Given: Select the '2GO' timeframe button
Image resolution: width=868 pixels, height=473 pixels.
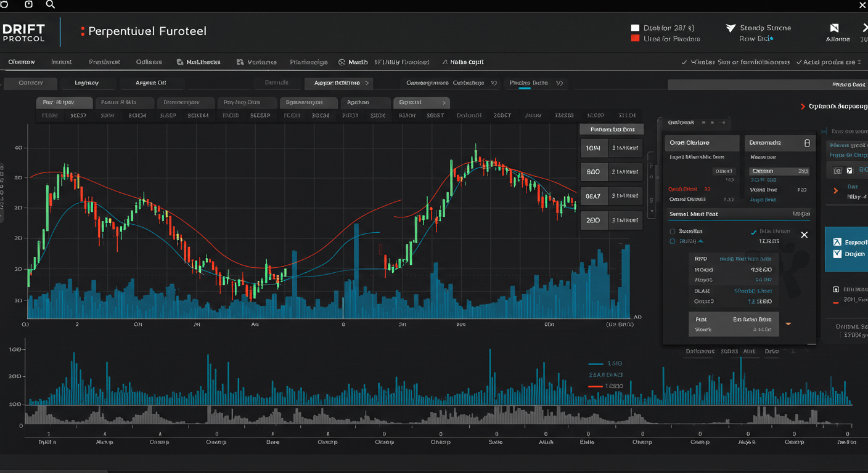Looking at the screenshot, I should pyautogui.click(x=593, y=220).
